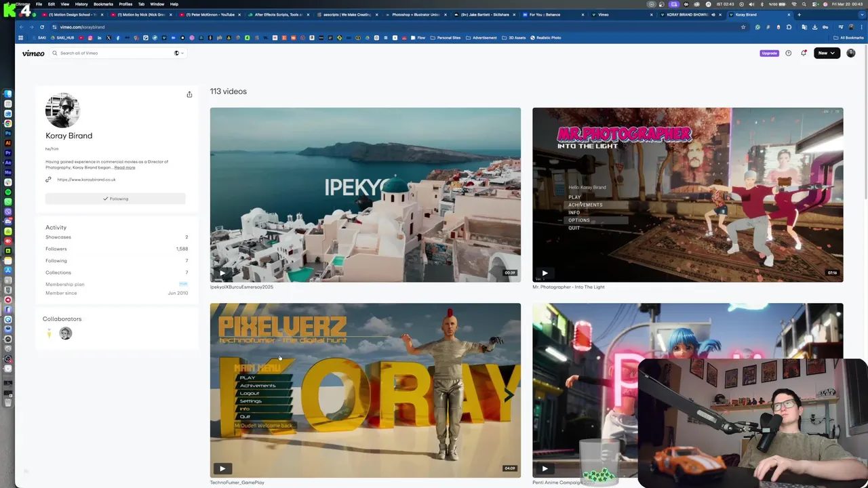
Task: Open a new browser tab
Action: (x=799, y=14)
